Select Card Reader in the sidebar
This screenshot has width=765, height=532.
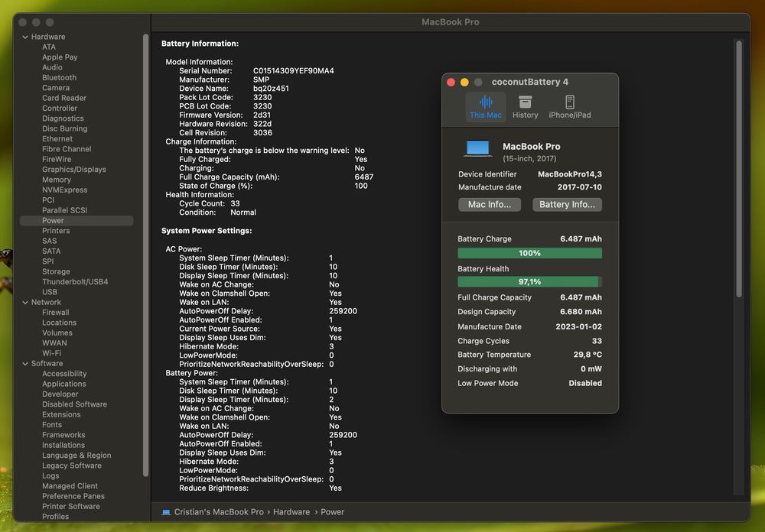64,98
